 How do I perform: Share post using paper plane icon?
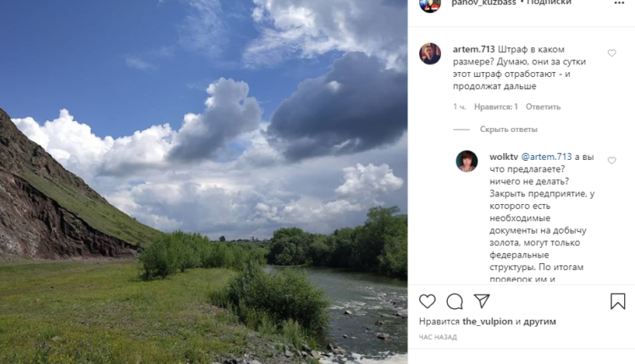click(482, 301)
